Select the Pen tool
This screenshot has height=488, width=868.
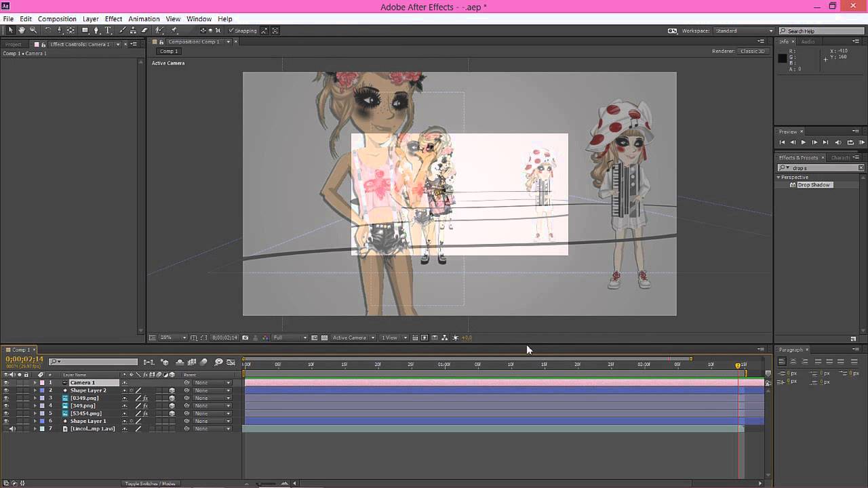click(96, 30)
